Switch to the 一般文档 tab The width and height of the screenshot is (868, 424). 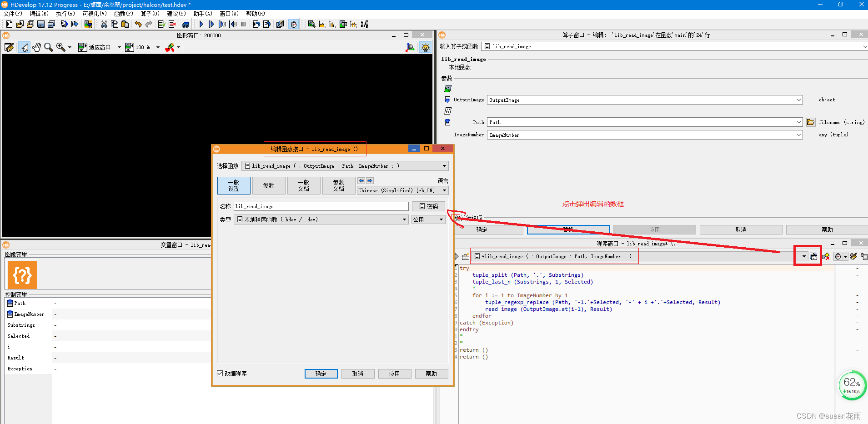pyautogui.click(x=304, y=185)
